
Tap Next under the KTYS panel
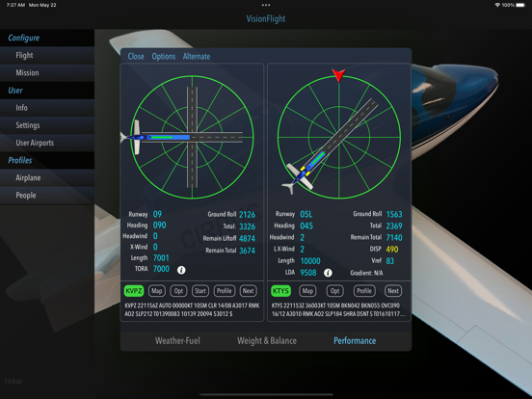[x=393, y=291]
